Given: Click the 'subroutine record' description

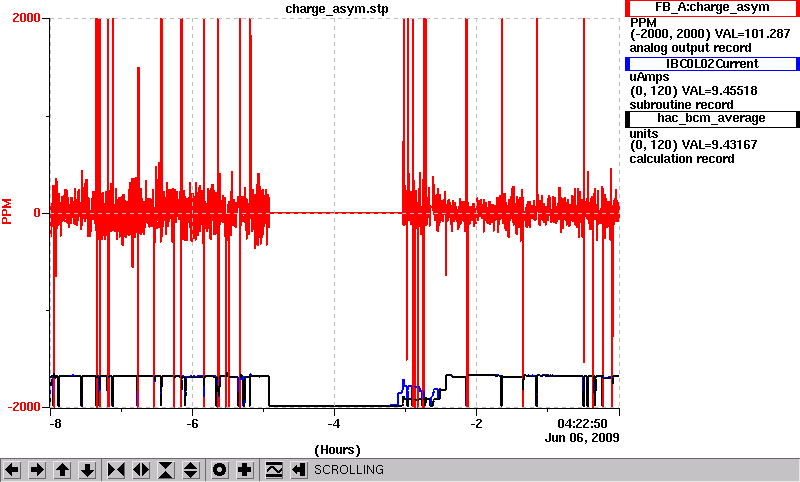Looking at the screenshot, I should (681, 105).
